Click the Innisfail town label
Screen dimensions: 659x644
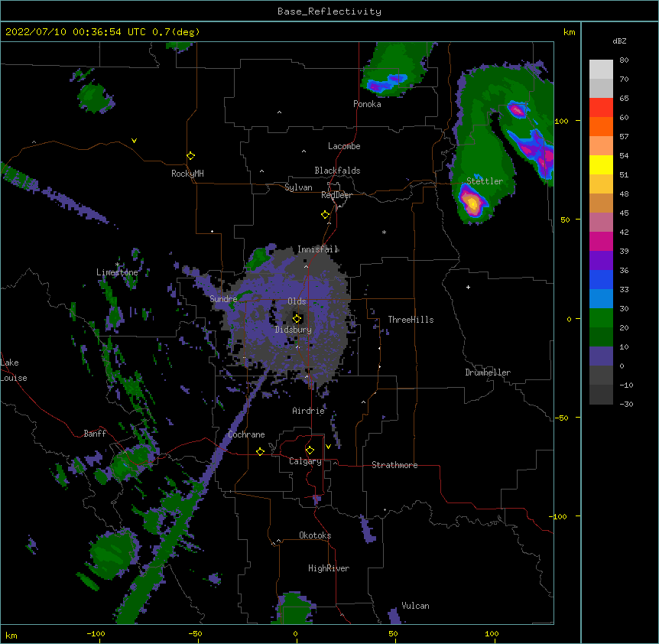(x=317, y=249)
